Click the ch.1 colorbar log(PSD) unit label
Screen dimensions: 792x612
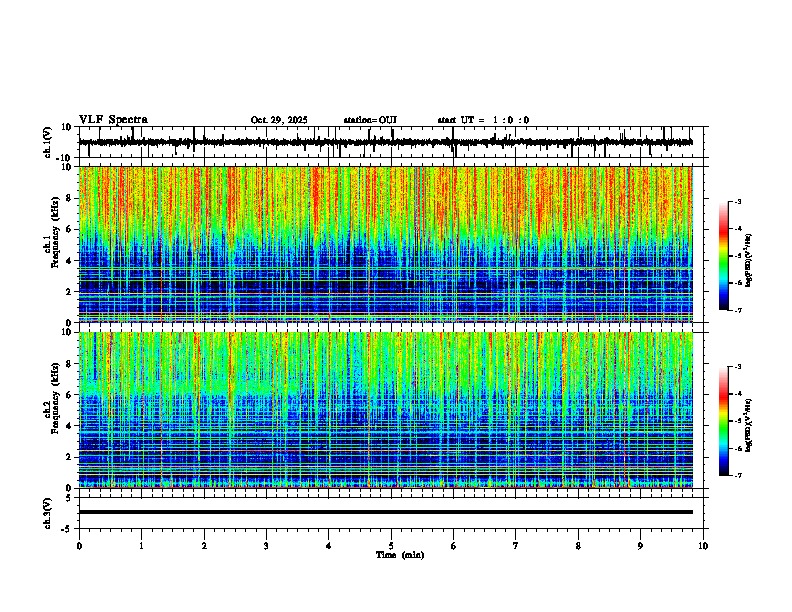[749, 261]
